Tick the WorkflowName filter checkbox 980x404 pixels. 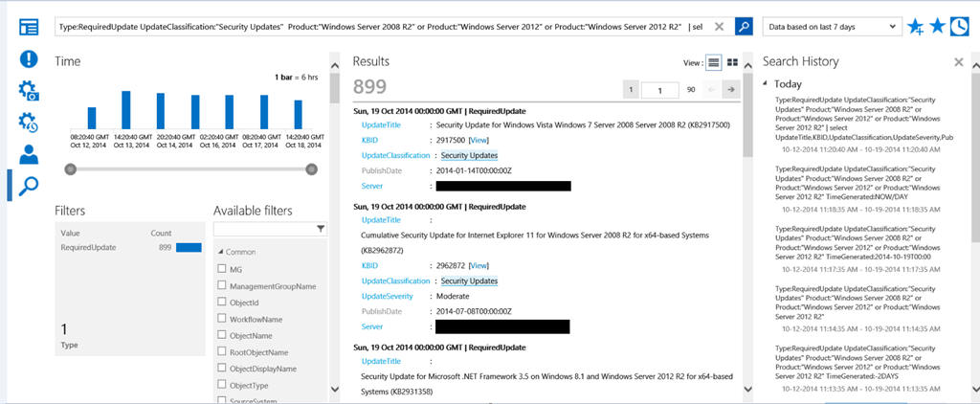222,319
